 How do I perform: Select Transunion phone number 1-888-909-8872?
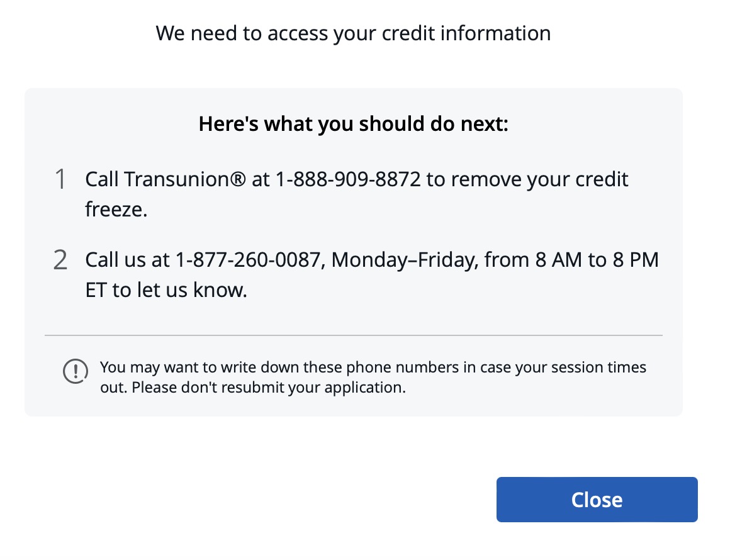(x=348, y=179)
